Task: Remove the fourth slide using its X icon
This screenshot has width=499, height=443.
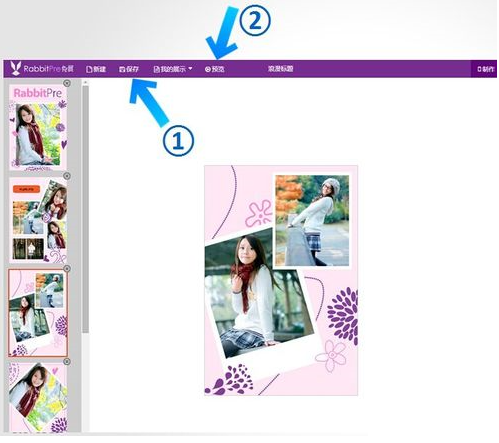Action: [67, 362]
